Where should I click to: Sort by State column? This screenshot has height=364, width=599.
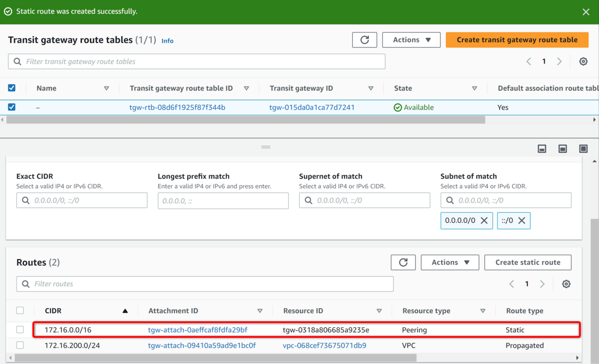475,88
